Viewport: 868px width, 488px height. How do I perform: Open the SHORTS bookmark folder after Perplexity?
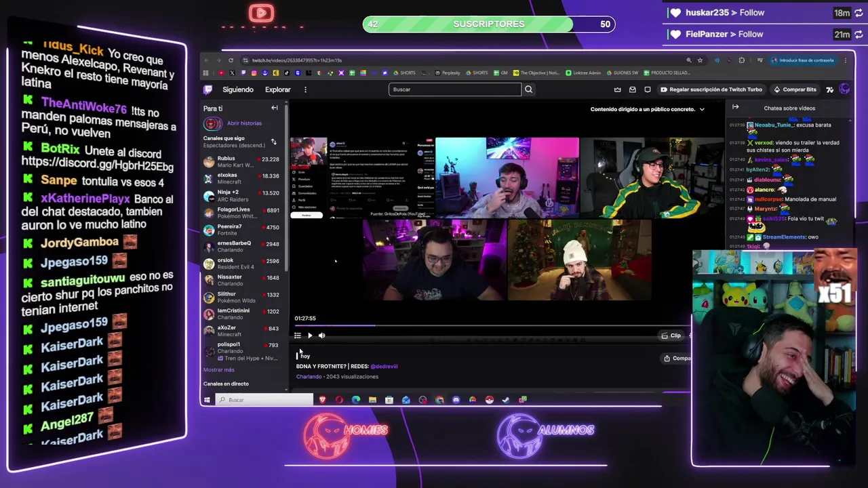[477, 73]
